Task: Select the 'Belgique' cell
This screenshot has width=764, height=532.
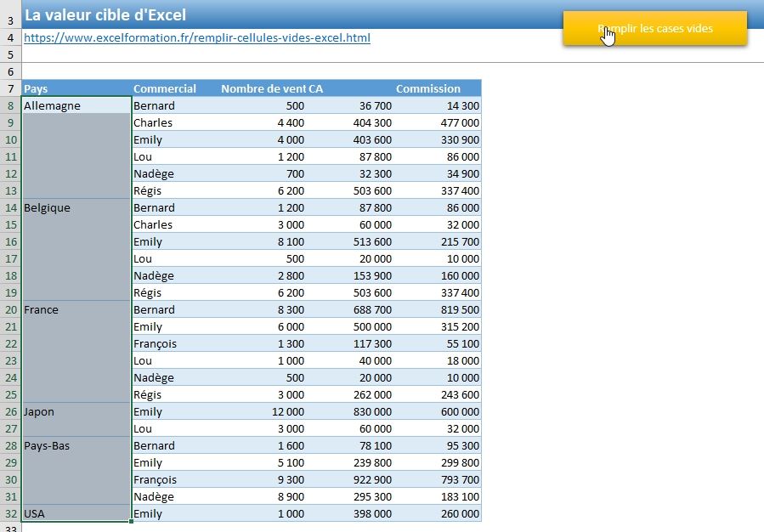Action: (76, 207)
